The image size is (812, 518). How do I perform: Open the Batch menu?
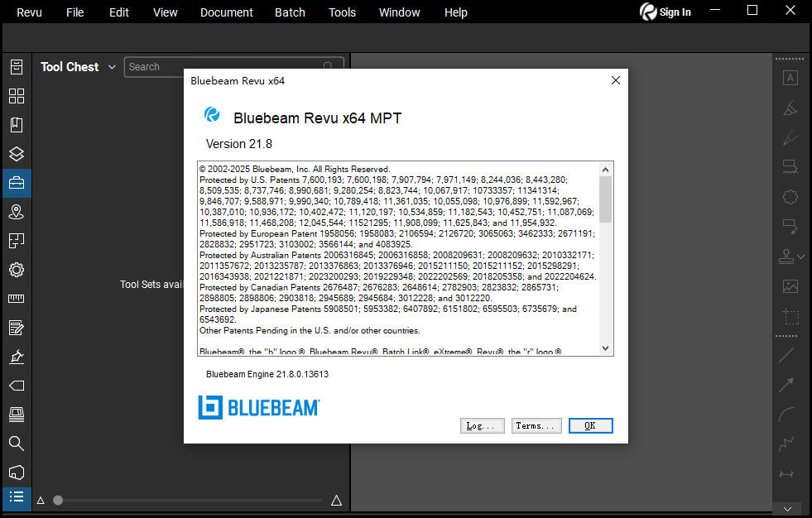pos(290,12)
